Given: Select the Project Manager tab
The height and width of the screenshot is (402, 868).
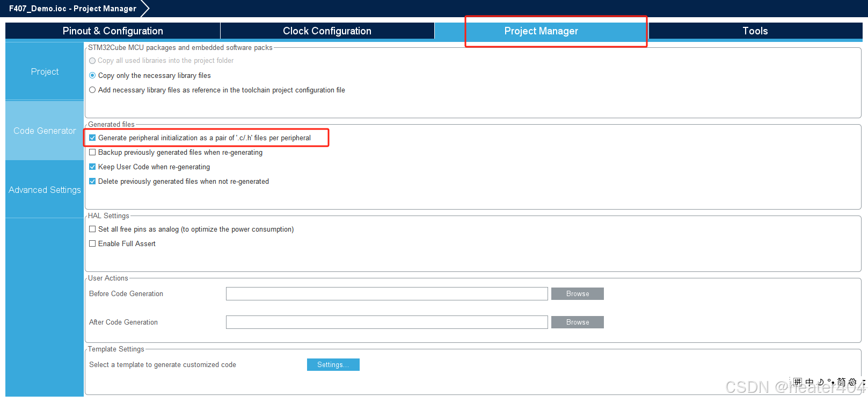Looking at the screenshot, I should coord(541,31).
